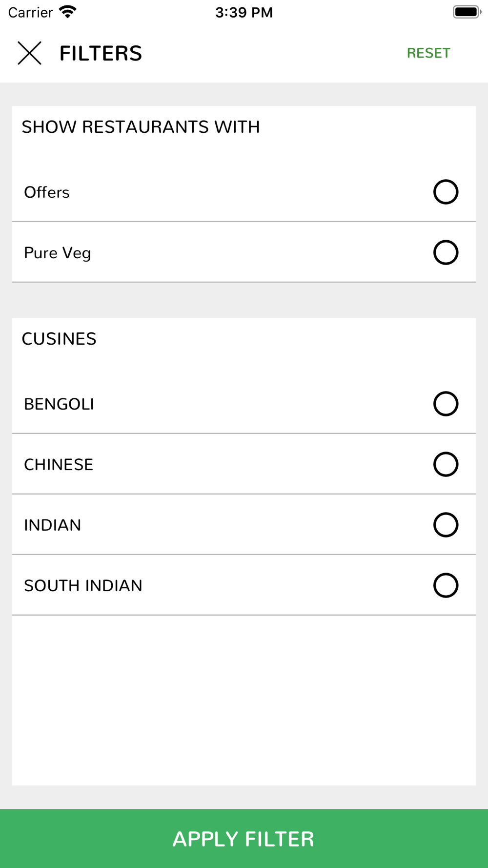Viewport: 488px width, 868px height.
Task: Click the Wi-Fi status icon
Action: 68,12
